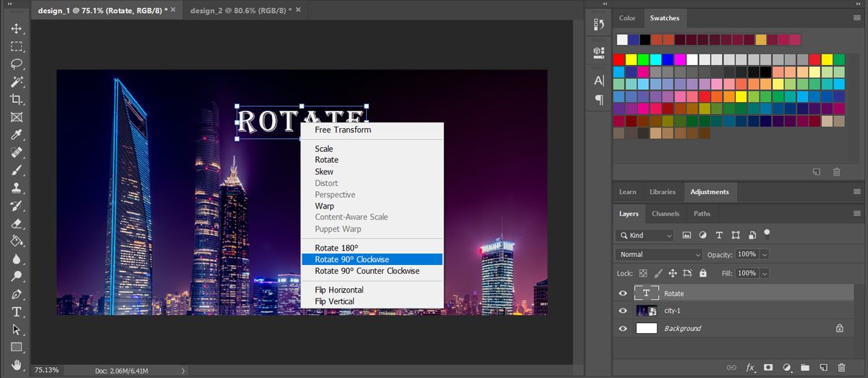Open the Adjustments panel flyout menu
Screen dimensions: 868x378
(x=856, y=192)
